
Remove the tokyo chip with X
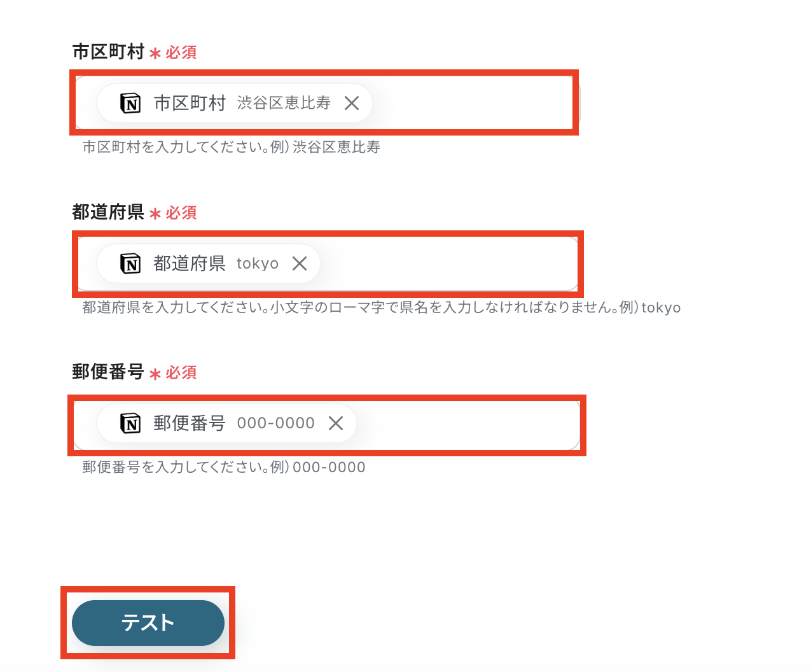click(x=300, y=263)
